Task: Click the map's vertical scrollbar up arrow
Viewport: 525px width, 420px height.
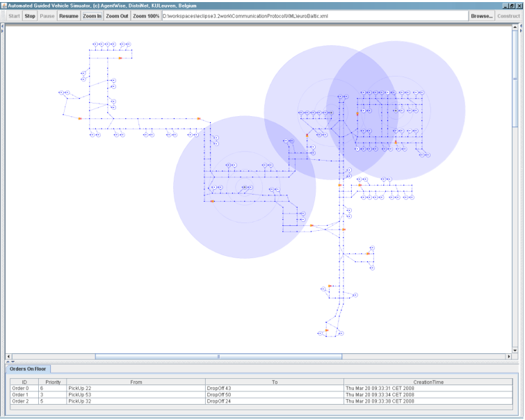Action: (x=515, y=27)
